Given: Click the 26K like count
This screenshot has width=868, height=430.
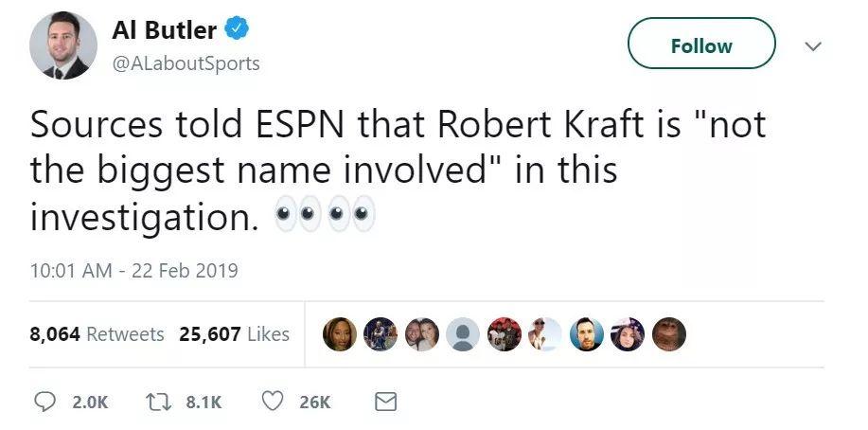Looking at the screenshot, I should [315, 403].
